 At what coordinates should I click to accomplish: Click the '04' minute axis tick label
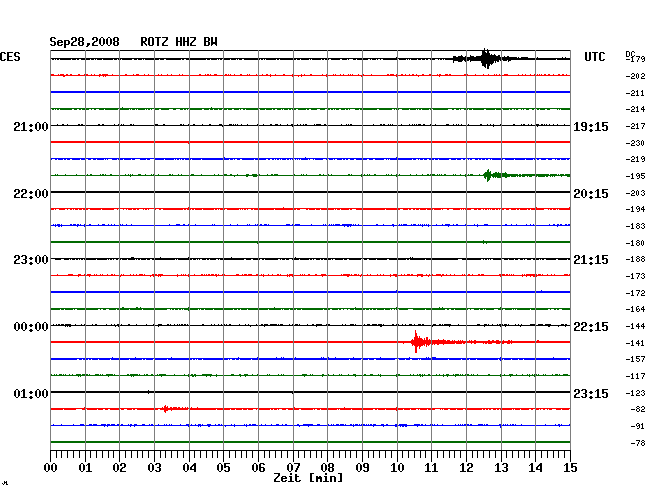click(x=189, y=468)
